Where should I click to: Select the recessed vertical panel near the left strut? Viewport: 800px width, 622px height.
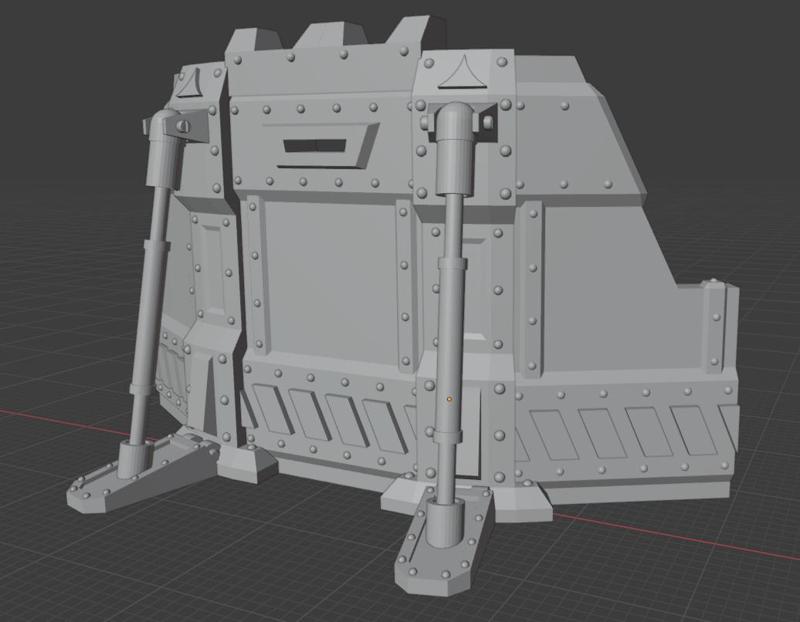211,267
